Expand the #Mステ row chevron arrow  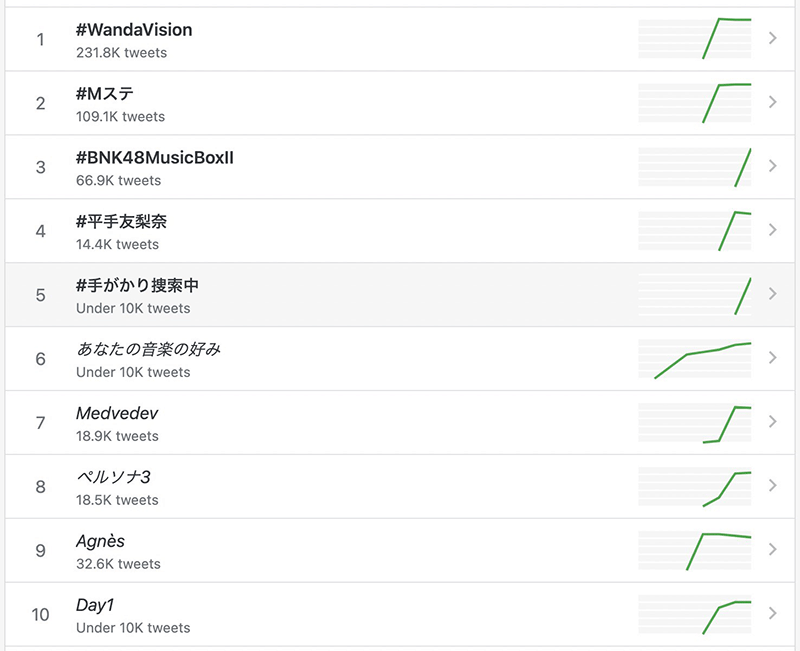[x=772, y=102]
